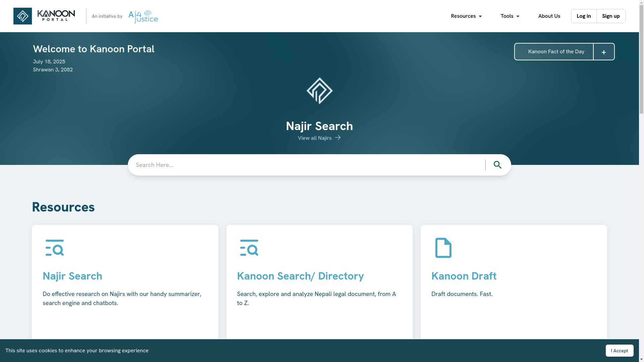The width and height of the screenshot is (644, 362).
Task: Open the Najir Search card title
Action: pyautogui.click(x=72, y=276)
